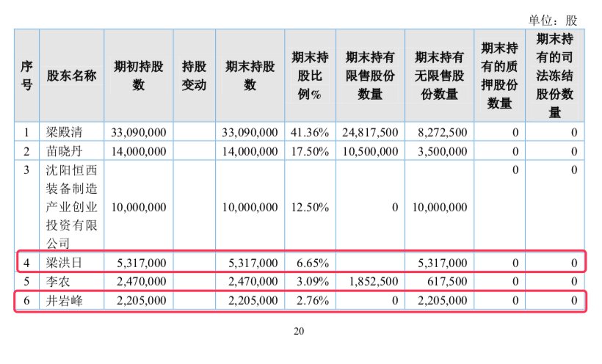
Task: Click the 617,500 unrestricted shares cell
Action: 447,282
